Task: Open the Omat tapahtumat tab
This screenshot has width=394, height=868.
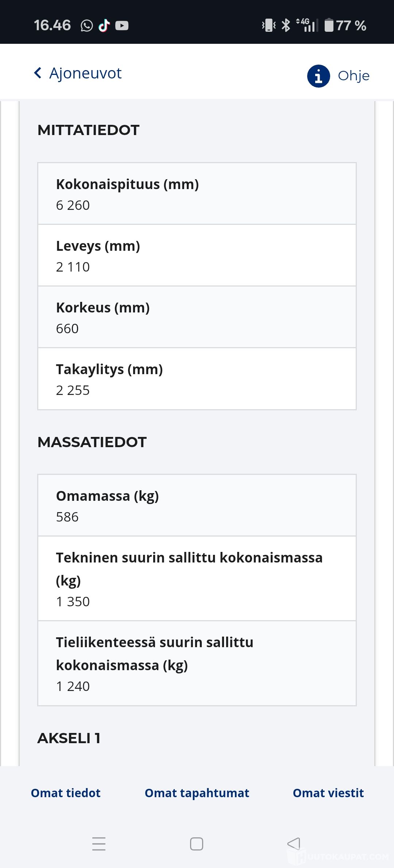Action: (197, 793)
